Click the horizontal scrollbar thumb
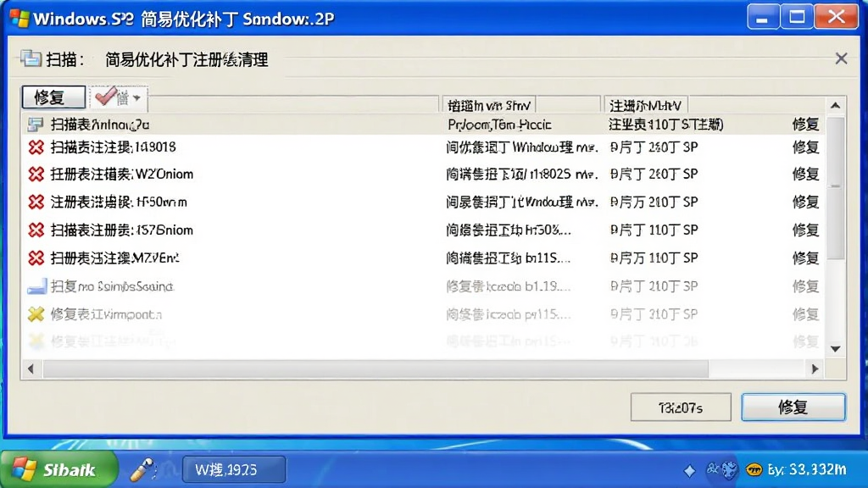868x488 pixels. coord(376,369)
